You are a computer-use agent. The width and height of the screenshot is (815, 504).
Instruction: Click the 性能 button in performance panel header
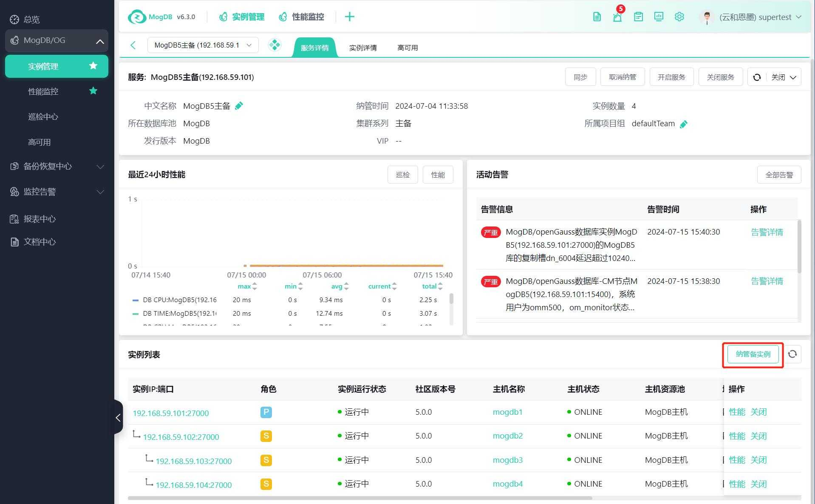(438, 175)
